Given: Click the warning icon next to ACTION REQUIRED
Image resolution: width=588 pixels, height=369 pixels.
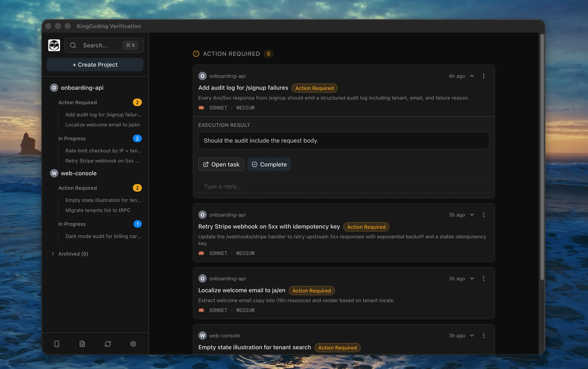Looking at the screenshot, I should 196,54.
